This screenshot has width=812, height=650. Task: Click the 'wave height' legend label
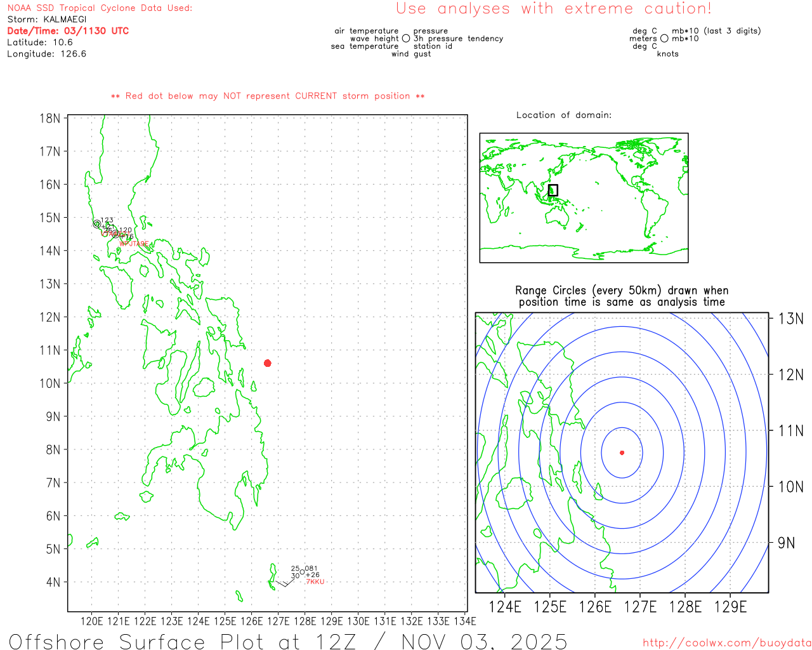(374, 39)
